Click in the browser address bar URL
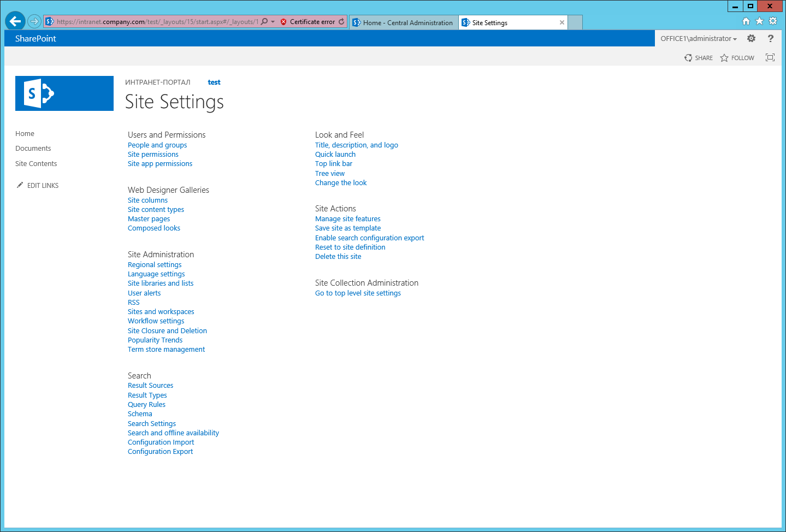Screen dimensions: 786x532 click(x=157, y=22)
